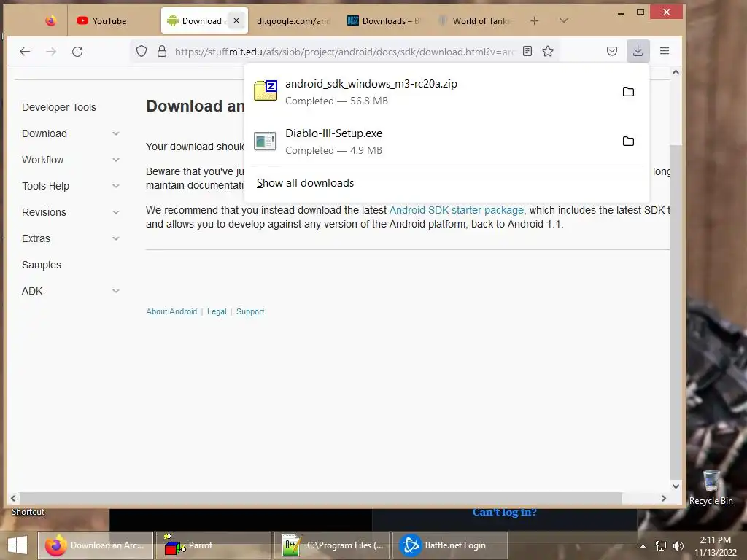The width and height of the screenshot is (747, 560).
Task: Close the Download tab with the X
Action: (236, 20)
